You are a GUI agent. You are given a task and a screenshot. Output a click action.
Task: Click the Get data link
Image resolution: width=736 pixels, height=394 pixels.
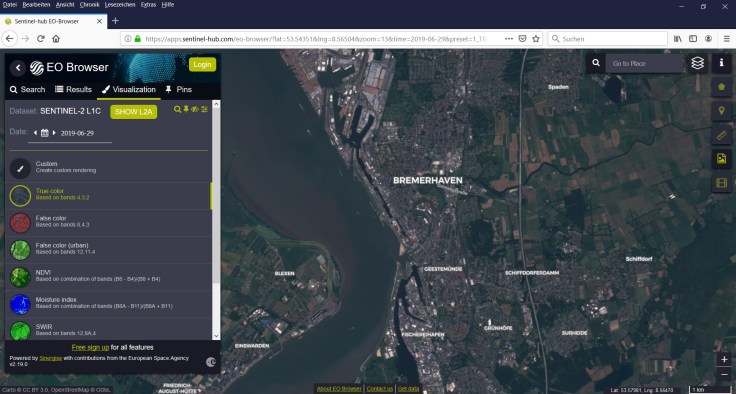point(408,389)
